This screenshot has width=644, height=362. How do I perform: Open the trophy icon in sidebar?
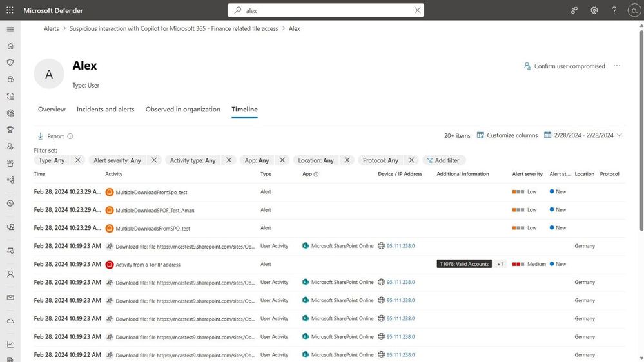click(x=10, y=129)
